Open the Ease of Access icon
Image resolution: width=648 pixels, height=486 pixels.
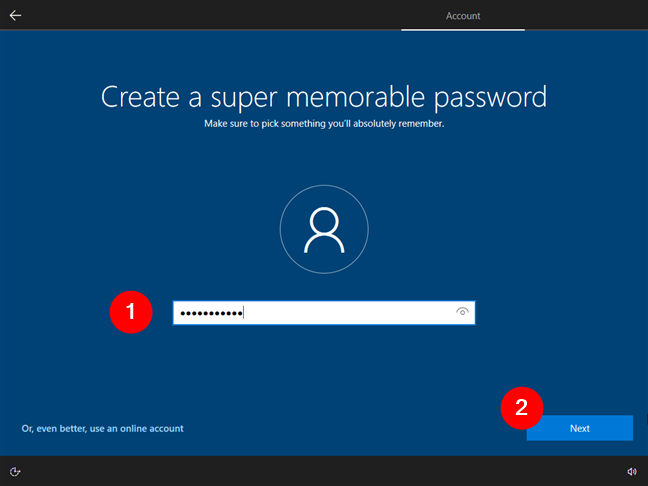[16, 471]
